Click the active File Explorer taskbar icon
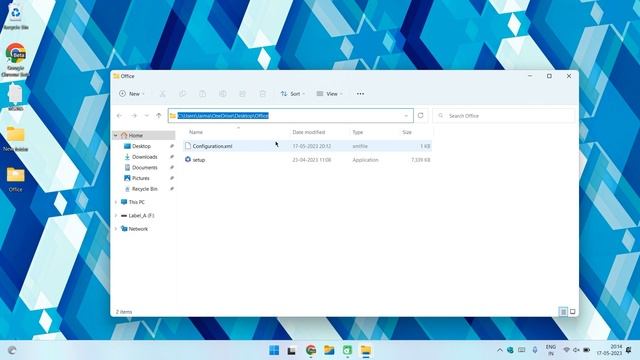 pyautogui.click(x=366, y=350)
